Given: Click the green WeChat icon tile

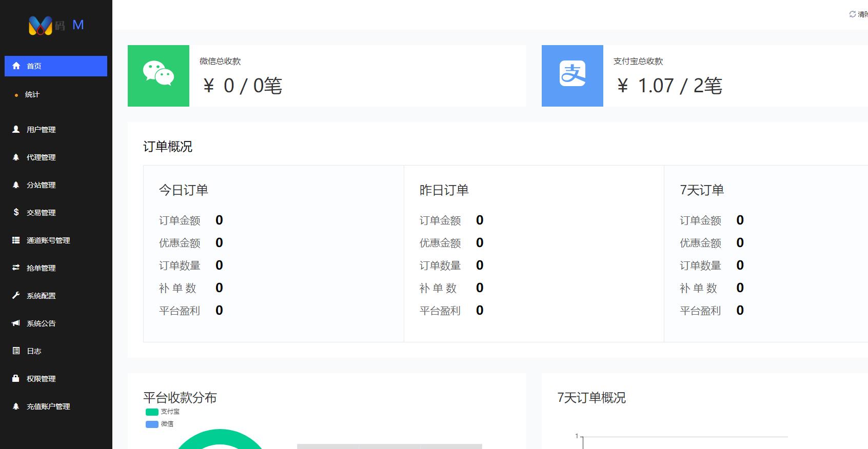Looking at the screenshot, I should click(158, 76).
